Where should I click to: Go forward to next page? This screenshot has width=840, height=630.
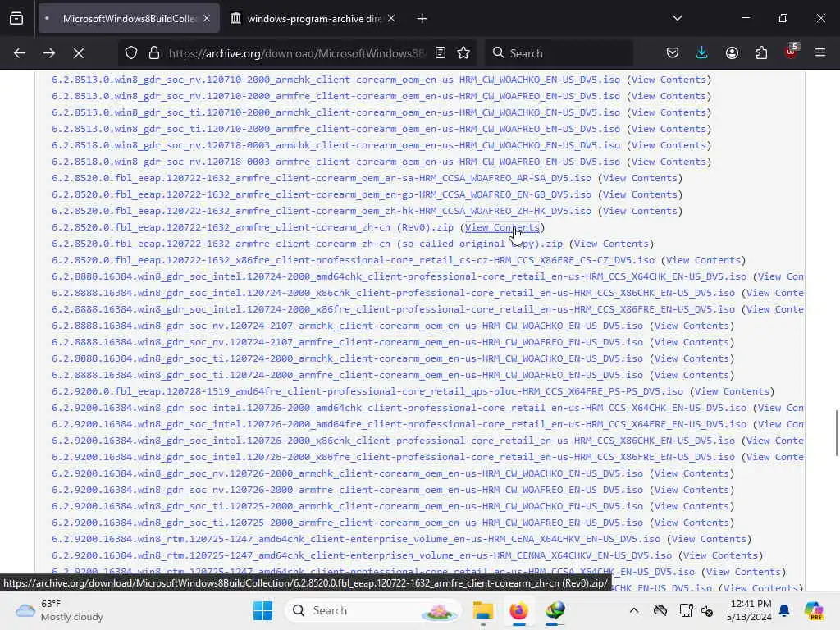(48, 53)
